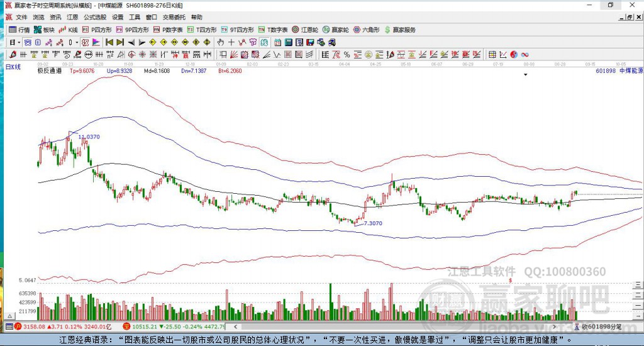The height and width of the screenshot is (346, 644).
Task: Click the Dn=7.1387 value
Action: 194,70
